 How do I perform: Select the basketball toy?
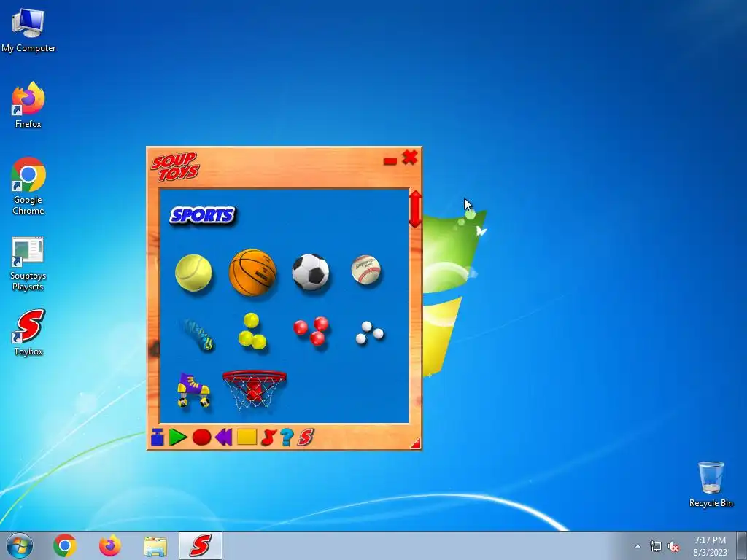(x=252, y=273)
